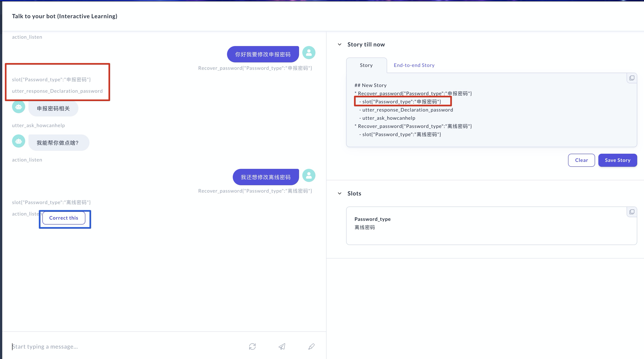Click inside the Start typing a message field

pyautogui.click(x=100, y=347)
